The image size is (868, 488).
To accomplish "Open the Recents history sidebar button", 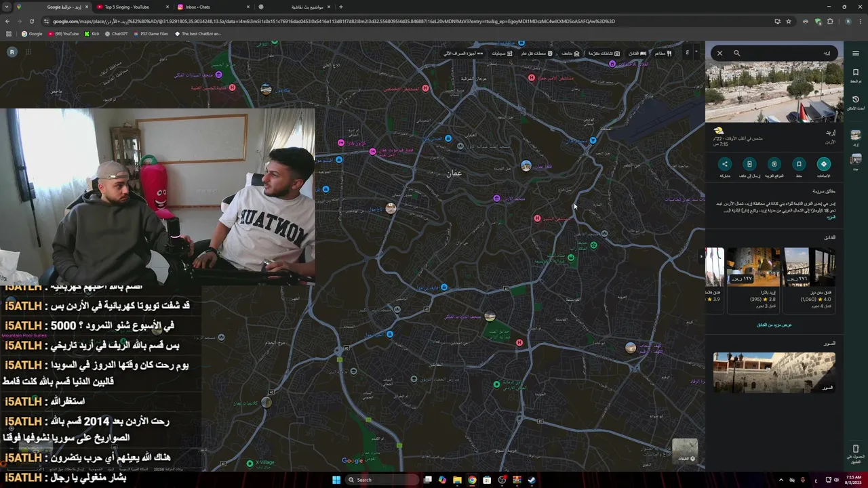I will pyautogui.click(x=855, y=102).
